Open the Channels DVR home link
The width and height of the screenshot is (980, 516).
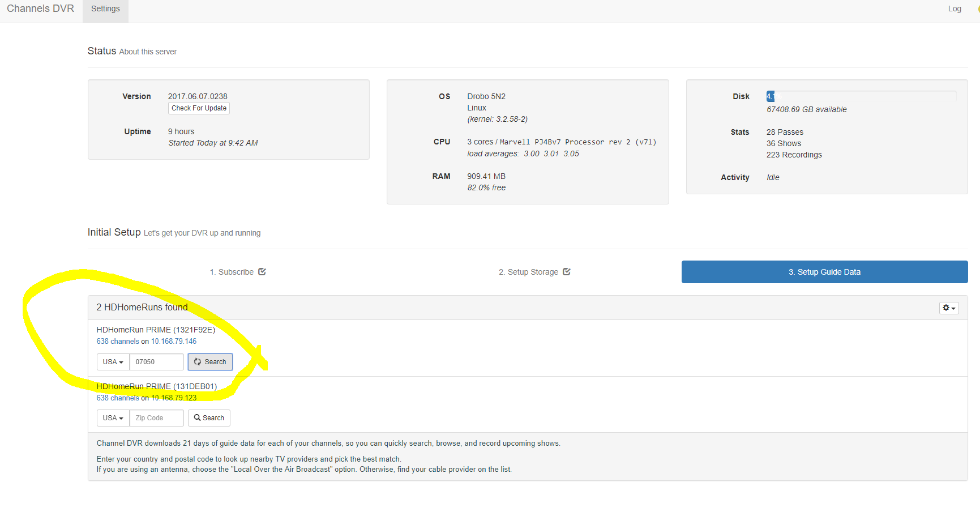click(x=40, y=9)
